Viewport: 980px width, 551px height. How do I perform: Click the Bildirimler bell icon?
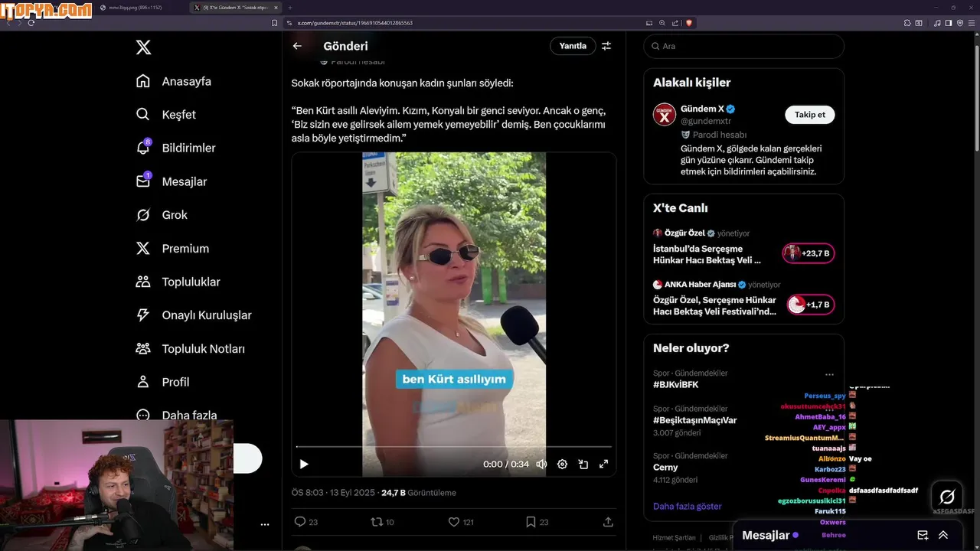[143, 148]
